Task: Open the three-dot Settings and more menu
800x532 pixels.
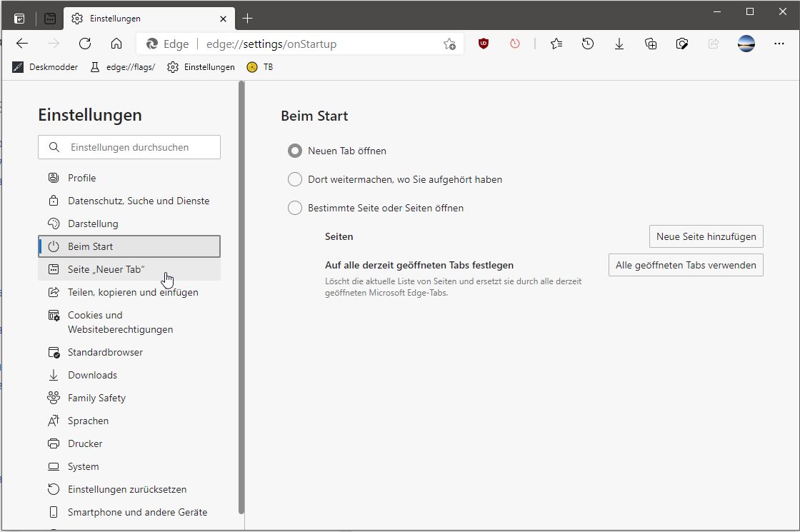Action: pyautogui.click(x=779, y=44)
